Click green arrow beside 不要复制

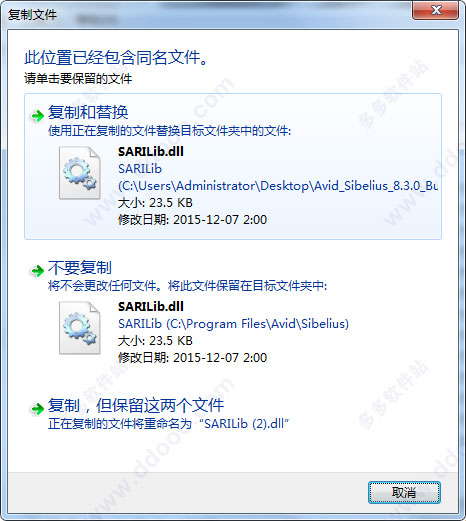click(x=37, y=271)
